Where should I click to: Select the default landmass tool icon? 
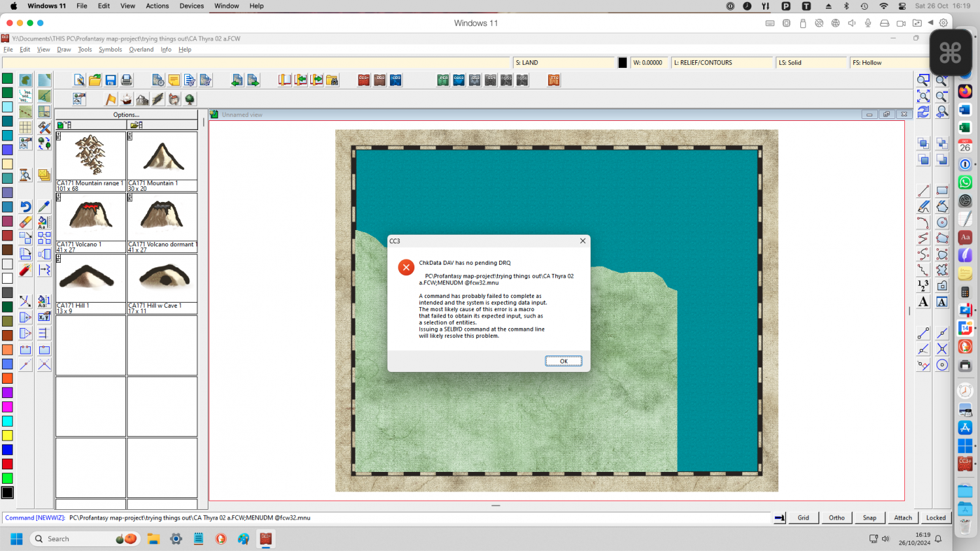[x=25, y=80]
